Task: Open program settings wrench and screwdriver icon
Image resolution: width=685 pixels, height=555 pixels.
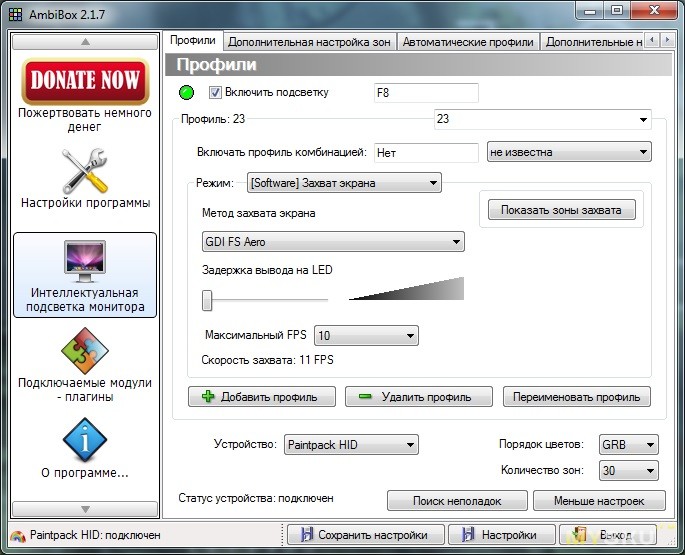Action: click(85, 171)
